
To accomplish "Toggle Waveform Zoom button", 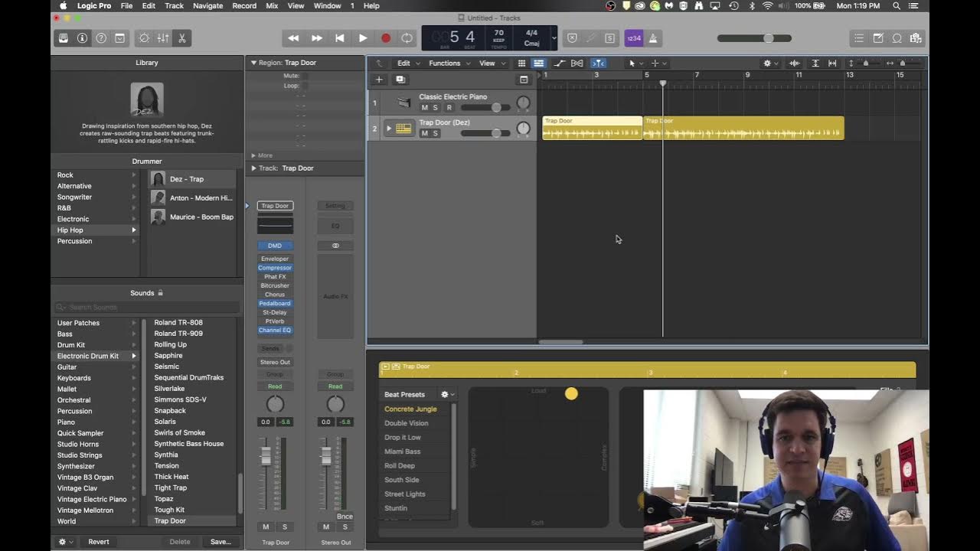I will tap(795, 64).
